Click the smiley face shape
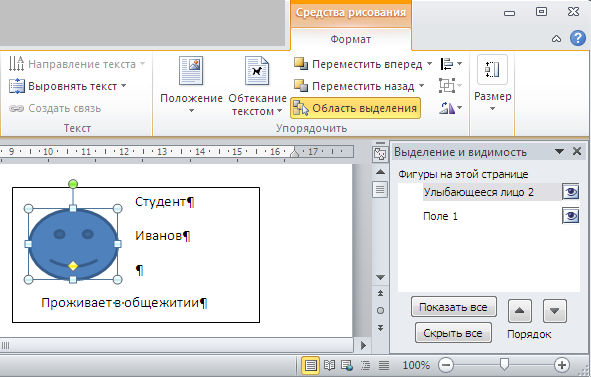This screenshot has height=377, width=591. point(73,244)
